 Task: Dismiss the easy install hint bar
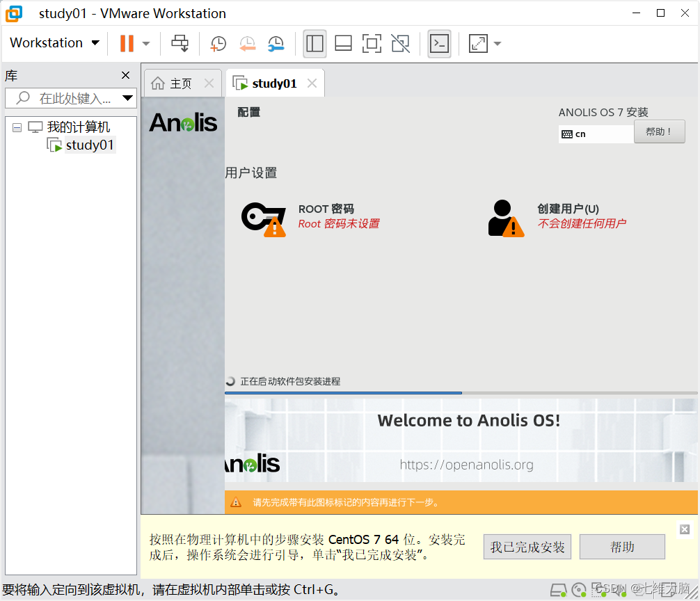[x=685, y=529]
